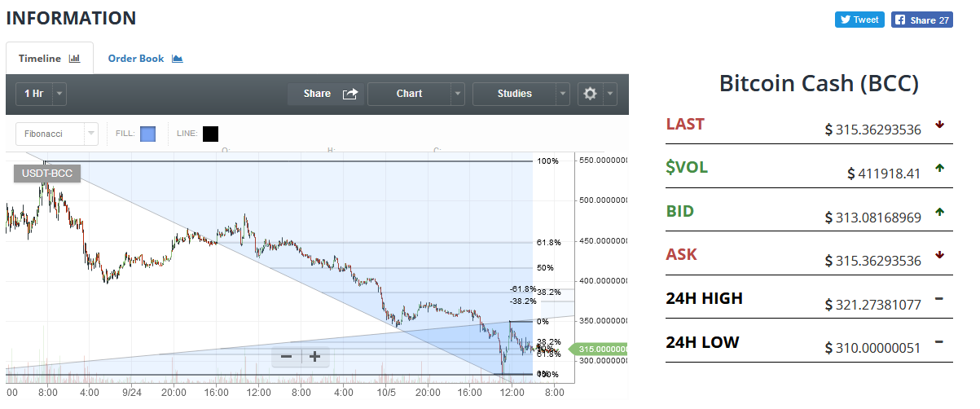Click the 315.00 current price marker
This screenshot has width=980, height=409.
(x=600, y=349)
